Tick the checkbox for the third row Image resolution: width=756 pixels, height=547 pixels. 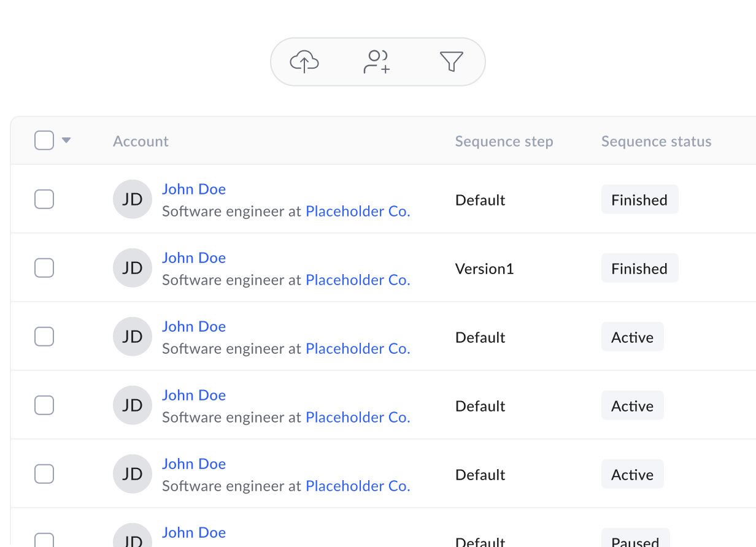pyautogui.click(x=44, y=337)
